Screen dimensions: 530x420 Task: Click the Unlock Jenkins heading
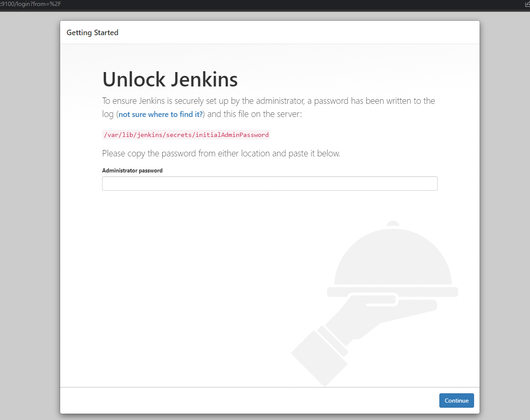pyautogui.click(x=170, y=79)
